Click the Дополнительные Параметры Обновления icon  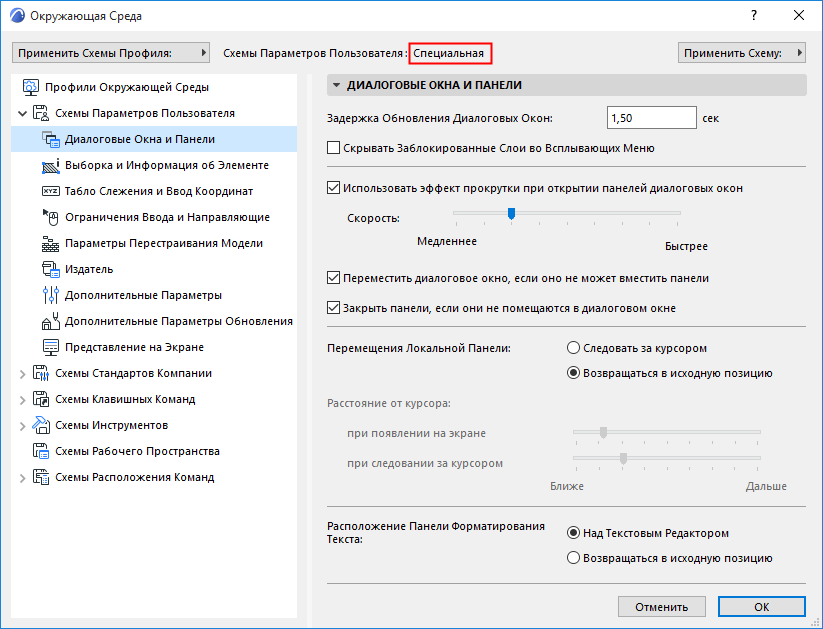click(x=51, y=321)
